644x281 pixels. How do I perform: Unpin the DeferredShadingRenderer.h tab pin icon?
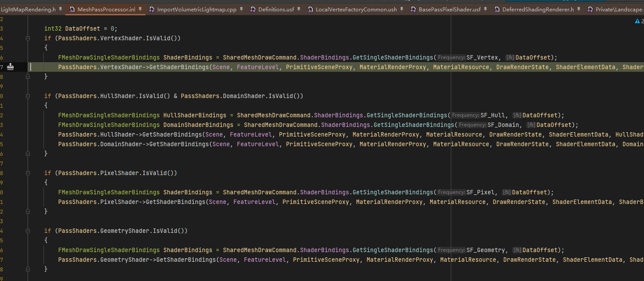(579, 9)
